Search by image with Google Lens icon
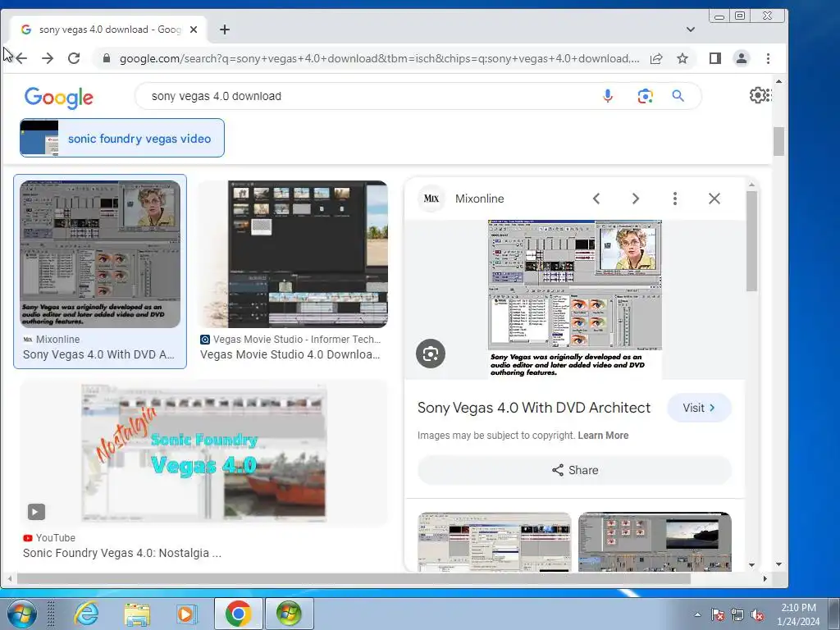 click(x=645, y=96)
